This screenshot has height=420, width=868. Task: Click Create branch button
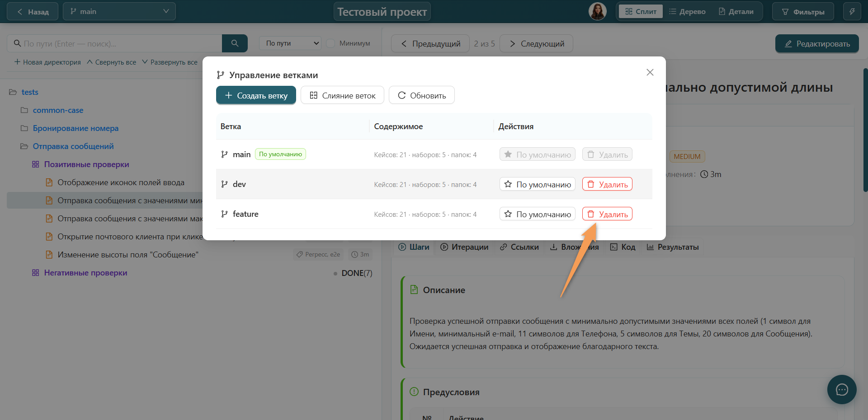point(256,95)
